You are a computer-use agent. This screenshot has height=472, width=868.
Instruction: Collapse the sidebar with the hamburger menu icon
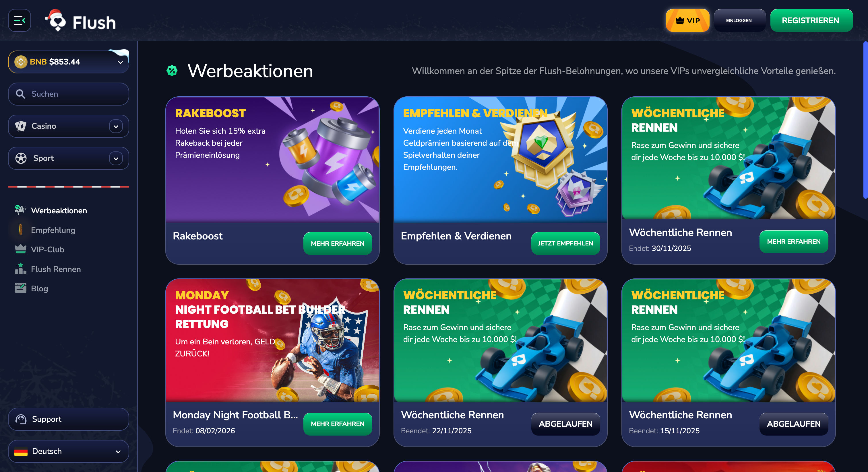(x=20, y=21)
